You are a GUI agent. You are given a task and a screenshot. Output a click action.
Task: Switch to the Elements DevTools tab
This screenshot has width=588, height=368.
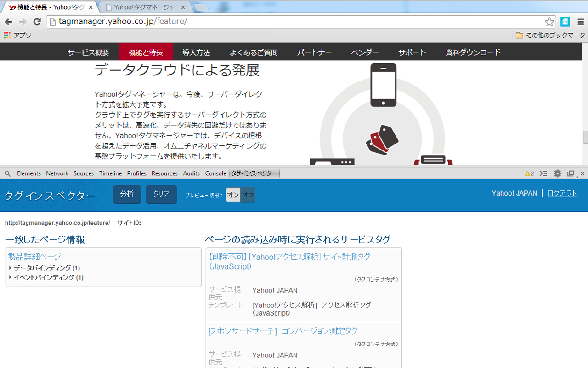point(29,173)
